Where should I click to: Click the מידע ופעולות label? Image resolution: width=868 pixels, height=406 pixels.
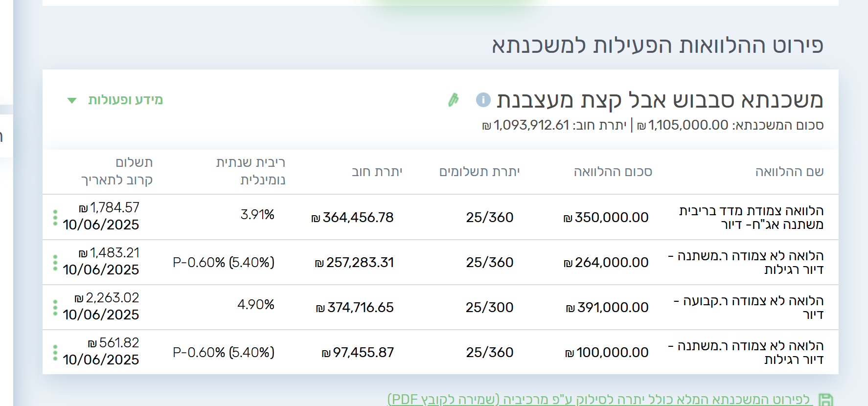(x=125, y=100)
